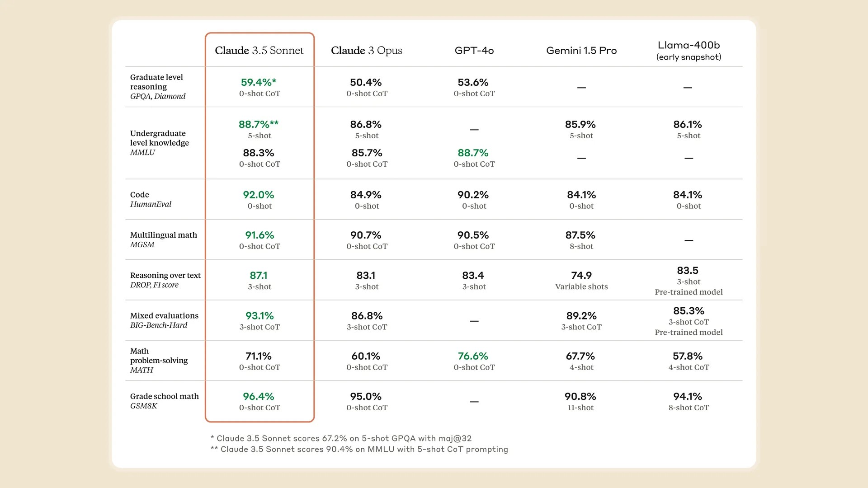Screen dimensions: 868x488
Task: Click the 59.4% GPQA score cell
Action: click(x=259, y=83)
